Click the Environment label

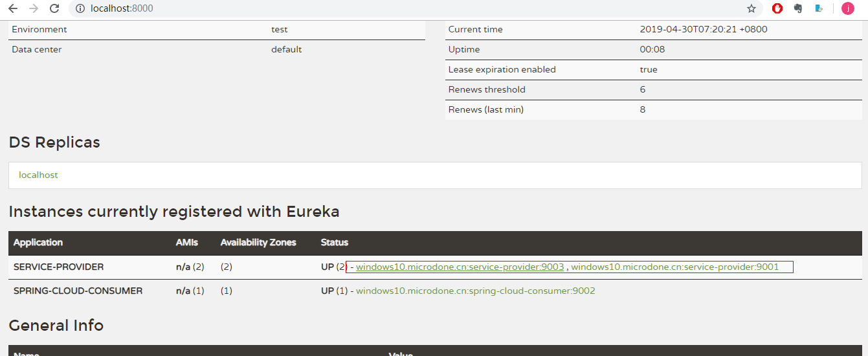pos(39,29)
